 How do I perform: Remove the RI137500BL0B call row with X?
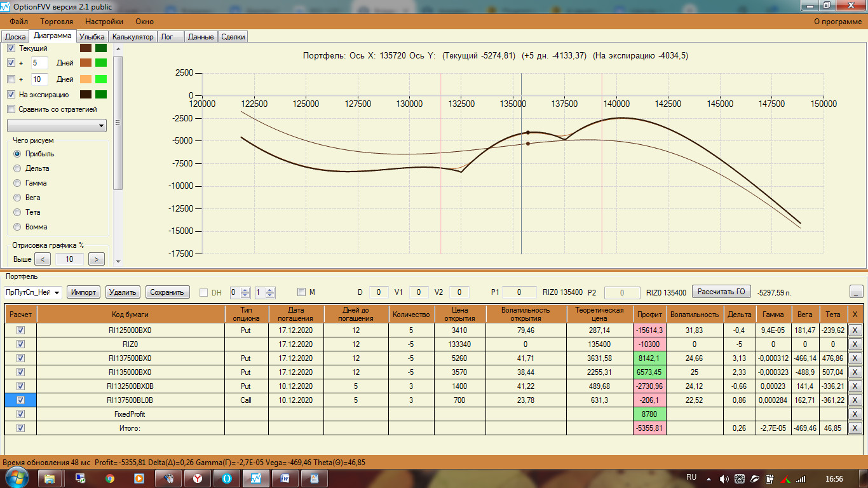pos(855,400)
